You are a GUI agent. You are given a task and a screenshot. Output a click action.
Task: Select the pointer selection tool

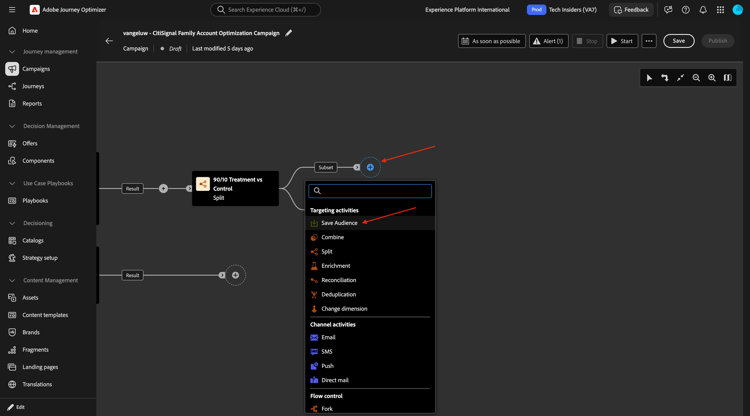click(x=649, y=77)
